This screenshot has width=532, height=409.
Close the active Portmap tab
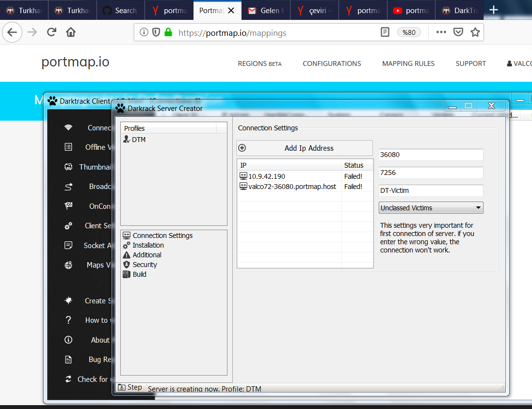click(231, 11)
